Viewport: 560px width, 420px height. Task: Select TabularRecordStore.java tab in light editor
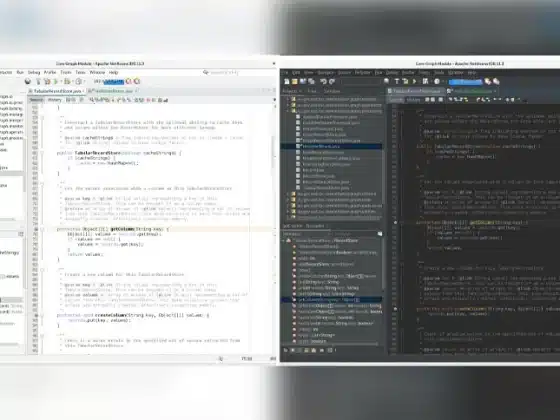58,91
